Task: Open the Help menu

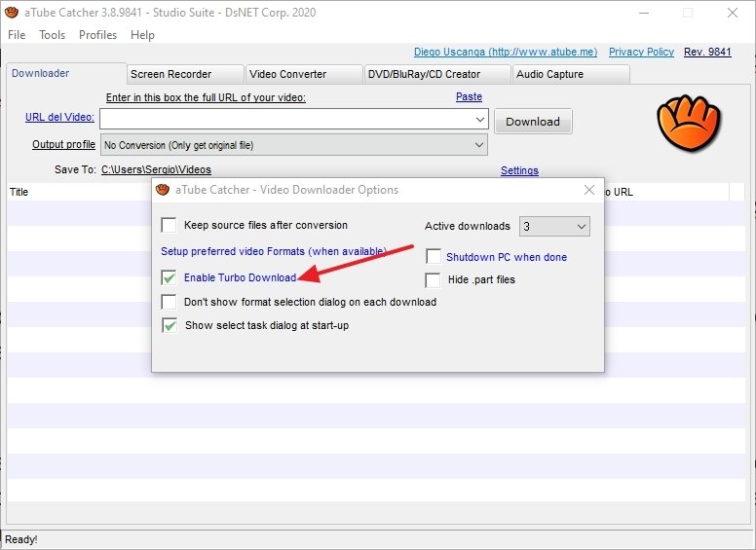Action: (x=142, y=35)
